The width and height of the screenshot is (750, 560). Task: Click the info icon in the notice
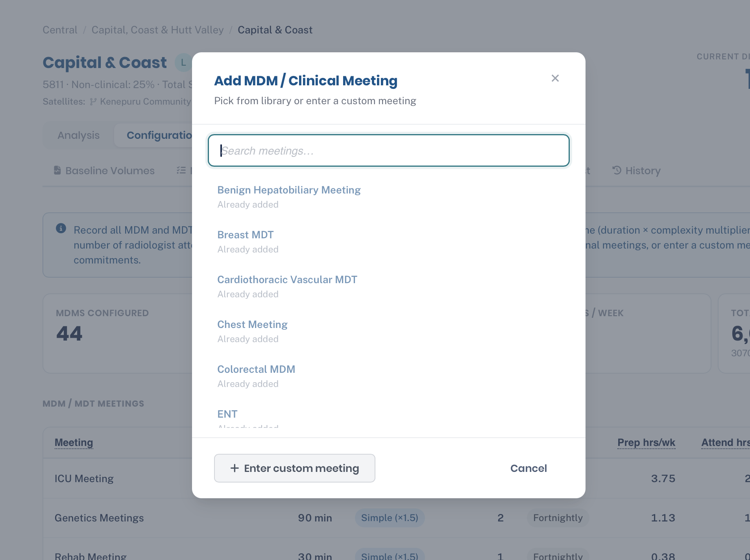(61, 228)
